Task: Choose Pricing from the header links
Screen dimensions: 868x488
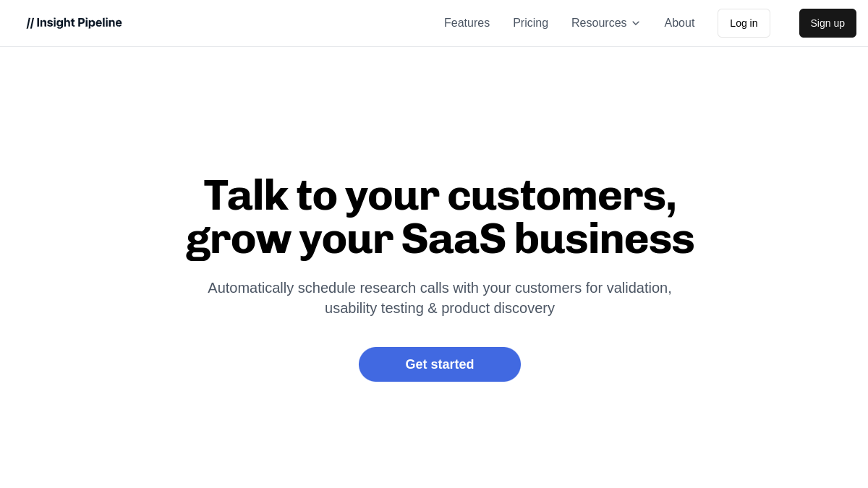Action: pos(530,23)
